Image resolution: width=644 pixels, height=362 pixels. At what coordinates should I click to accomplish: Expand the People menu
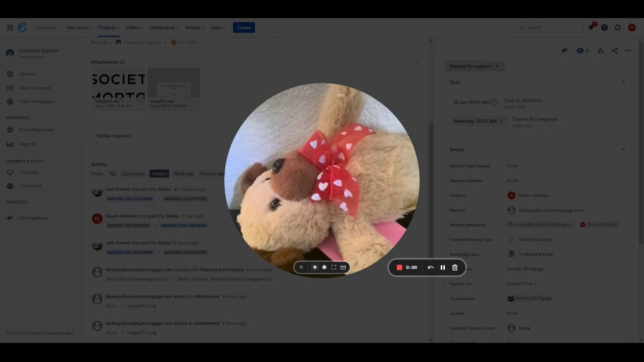[x=195, y=28]
